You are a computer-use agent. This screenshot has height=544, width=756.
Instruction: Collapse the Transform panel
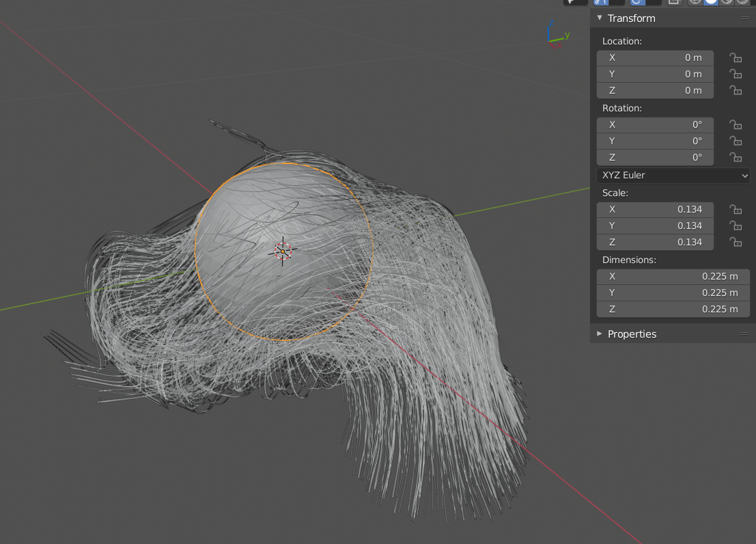(x=600, y=18)
